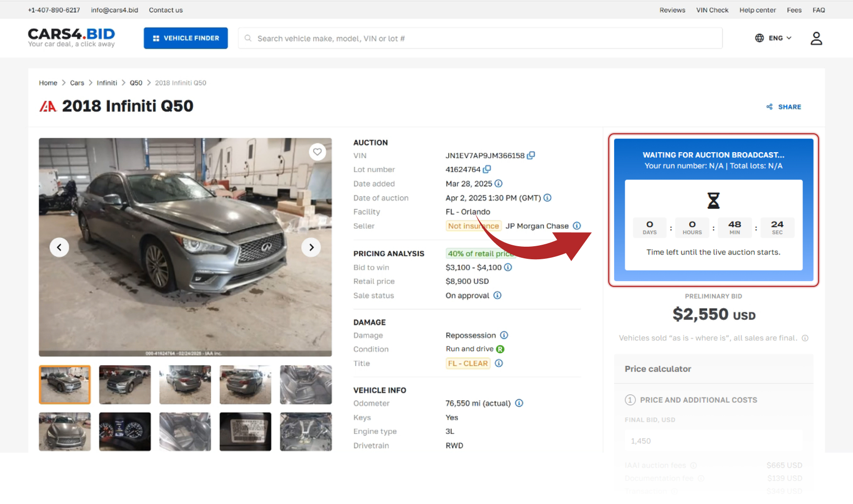Open Date added info icon

(499, 184)
